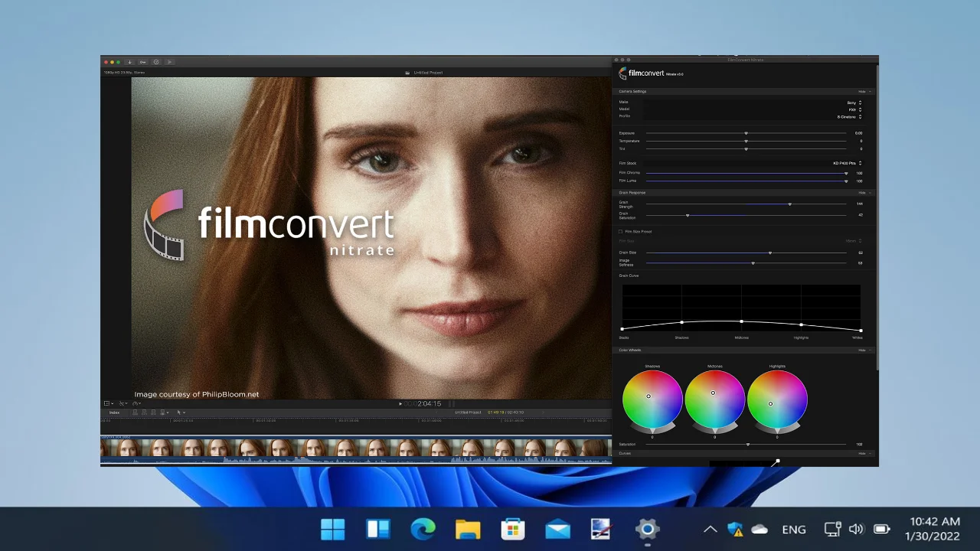Image resolution: width=980 pixels, height=551 pixels.
Task: Click the color wheels Saturation slider handle
Action: tap(748, 444)
